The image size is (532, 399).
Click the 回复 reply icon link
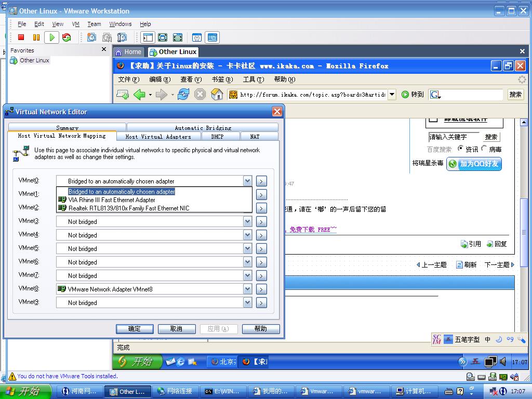[497, 244]
